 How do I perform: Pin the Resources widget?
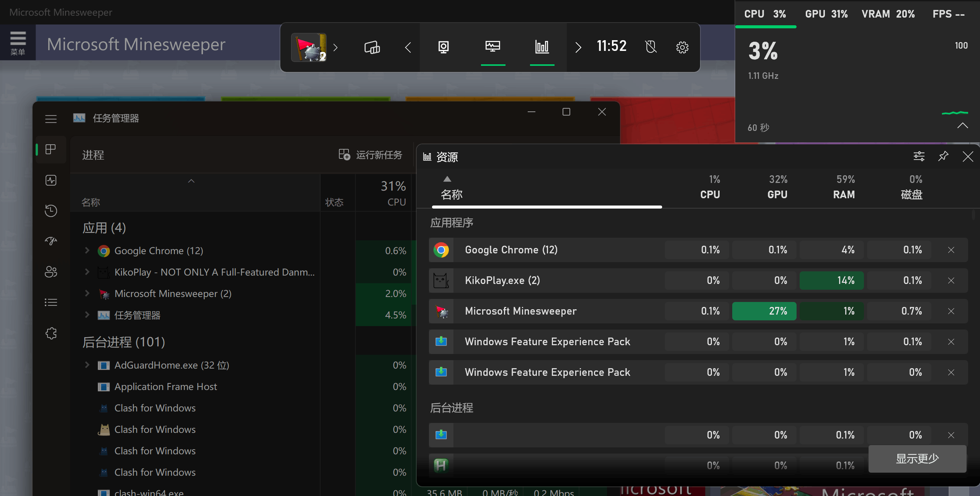click(943, 156)
